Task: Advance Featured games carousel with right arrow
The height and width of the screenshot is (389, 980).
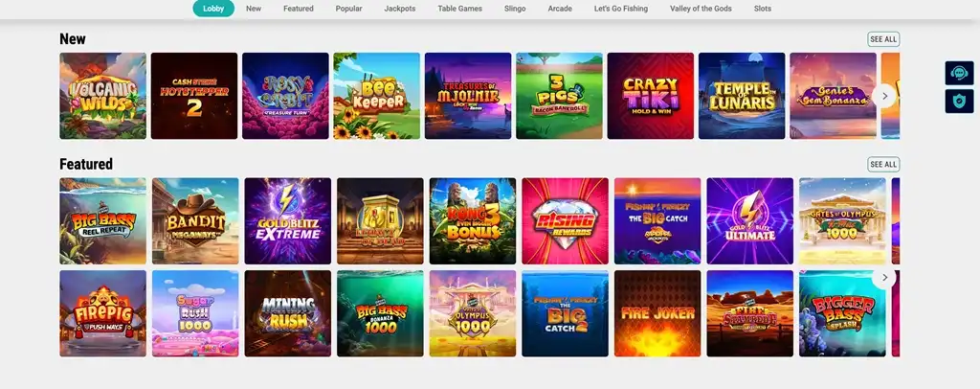Action: (884, 277)
